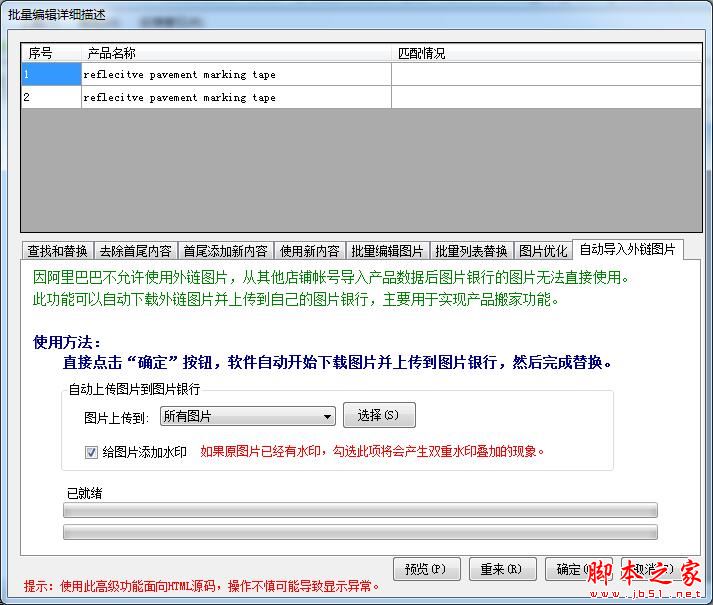Select row 2 index cell
Screen dimensions: 713x605
pos(51,97)
